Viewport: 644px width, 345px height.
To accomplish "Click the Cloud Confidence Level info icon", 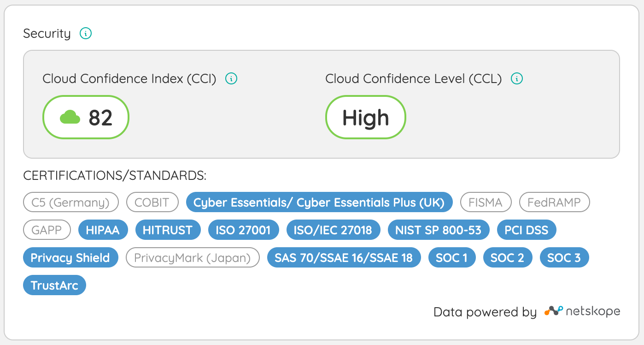I will click(x=517, y=79).
